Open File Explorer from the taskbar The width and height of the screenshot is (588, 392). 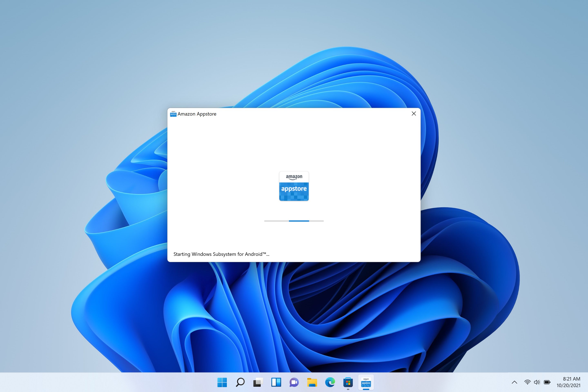(x=312, y=382)
